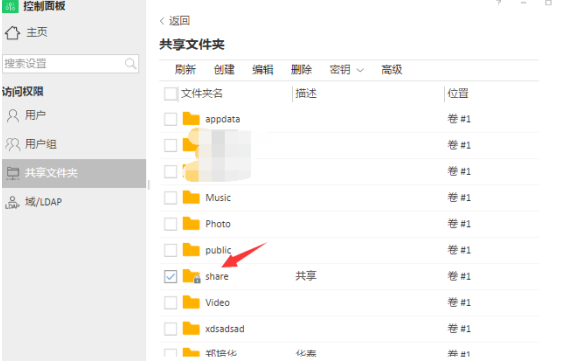Check the xdsadsad folder checkbox
The height and width of the screenshot is (361, 567).
pyautogui.click(x=170, y=329)
